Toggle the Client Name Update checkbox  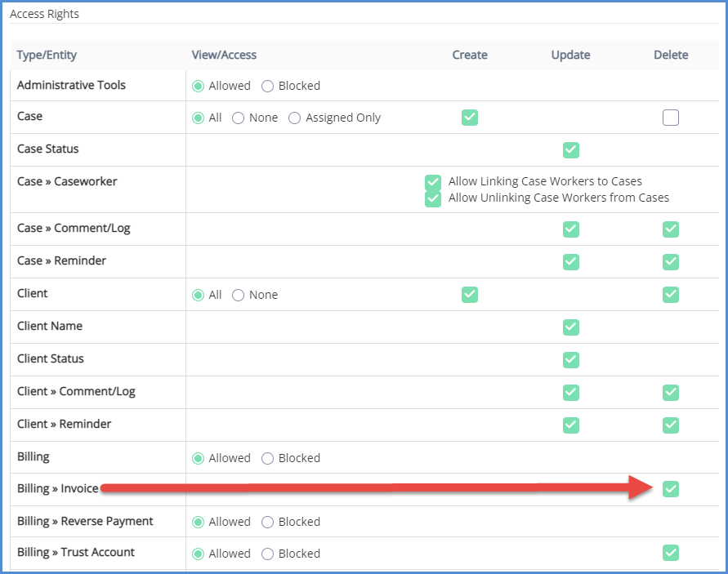pos(571,327)
